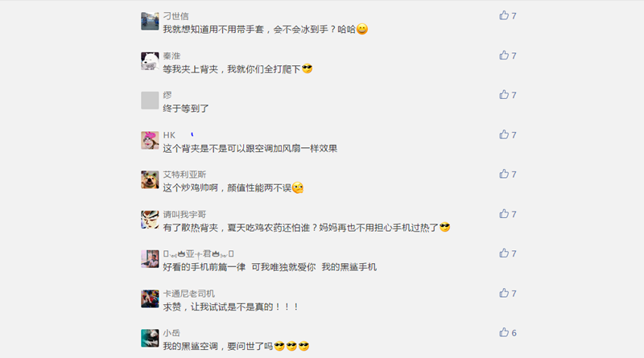644x358 pixels.
Task: Open HK's avatar picture
Action: click(x=150, y=141)
